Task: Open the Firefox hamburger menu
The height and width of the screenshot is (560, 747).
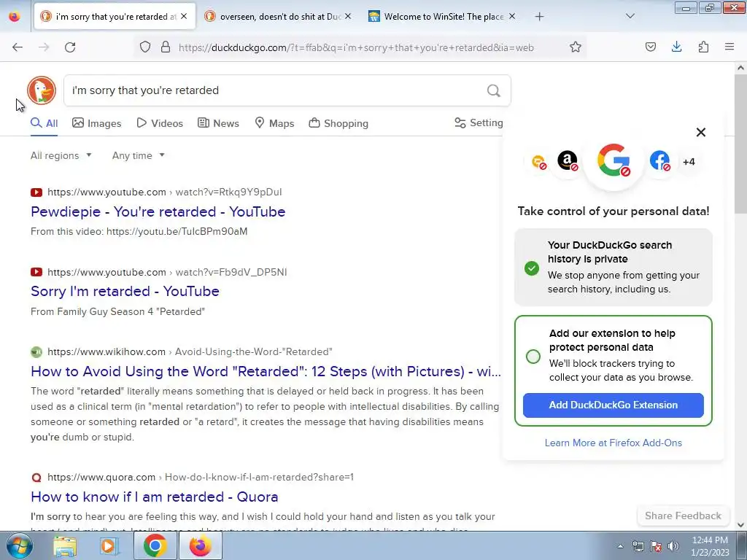Action: [729, 47]
